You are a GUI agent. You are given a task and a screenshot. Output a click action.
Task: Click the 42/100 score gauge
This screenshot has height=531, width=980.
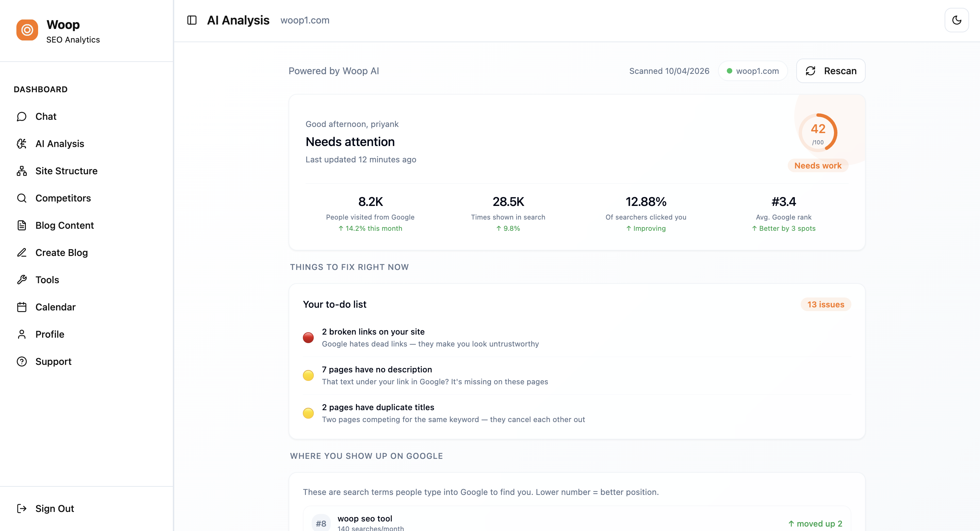(x=818, y=133)
